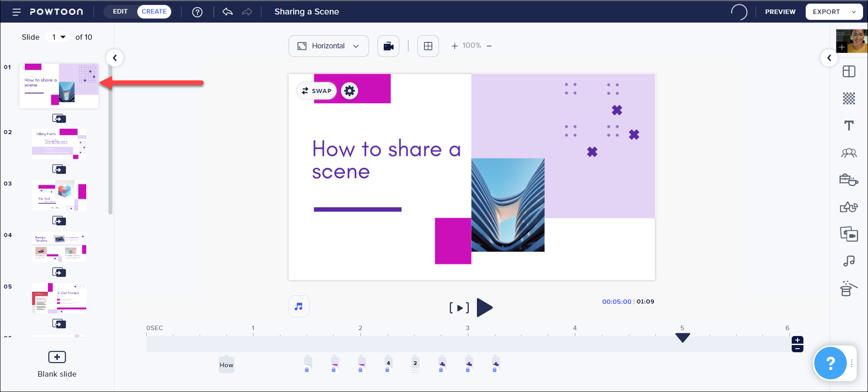Select slide 03 thumbnail
Screen dimensions: 868x392
[59, 196]
